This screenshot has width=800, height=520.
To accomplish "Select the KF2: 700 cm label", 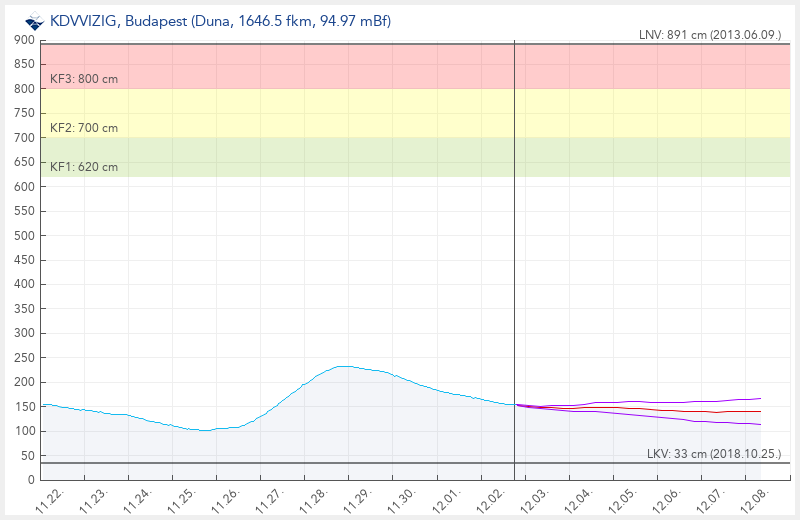I will (x=84, y=128).
